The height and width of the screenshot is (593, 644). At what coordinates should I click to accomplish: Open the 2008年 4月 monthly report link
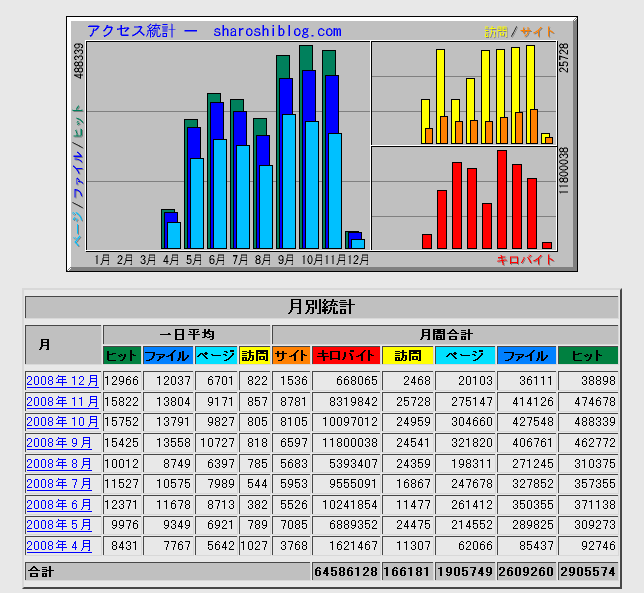click(59, 546)
